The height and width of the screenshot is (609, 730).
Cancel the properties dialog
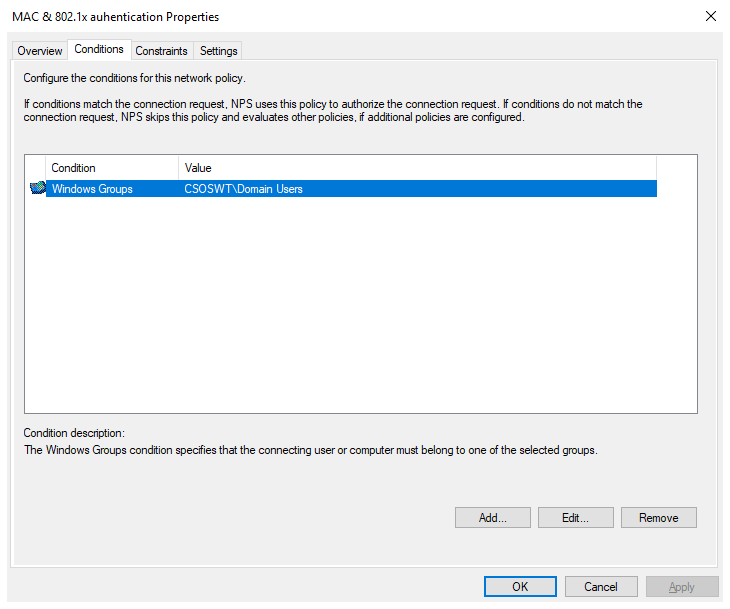[601, 587]
